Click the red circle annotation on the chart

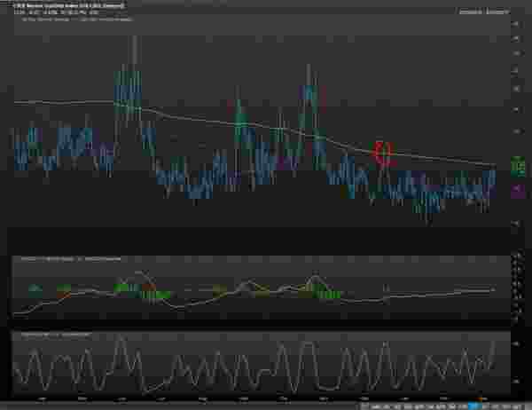click(384, 153)
